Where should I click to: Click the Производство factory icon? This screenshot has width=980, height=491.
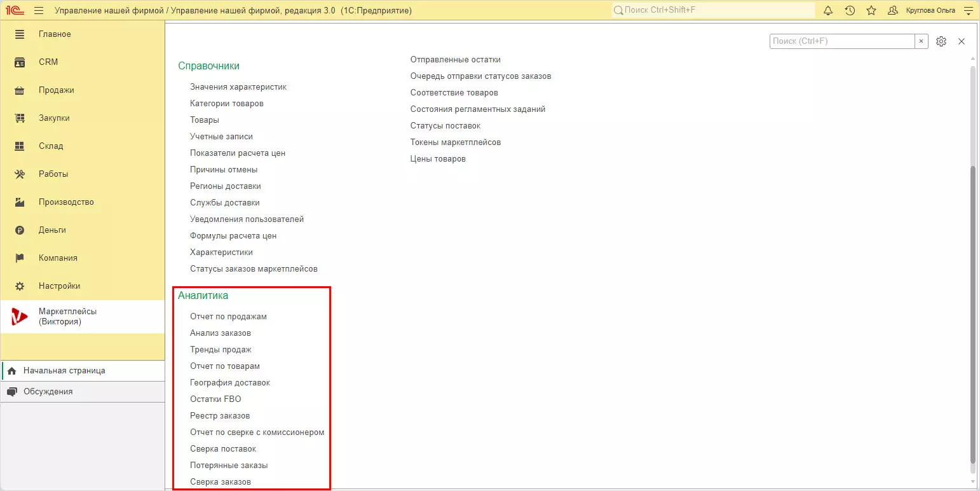20,202
